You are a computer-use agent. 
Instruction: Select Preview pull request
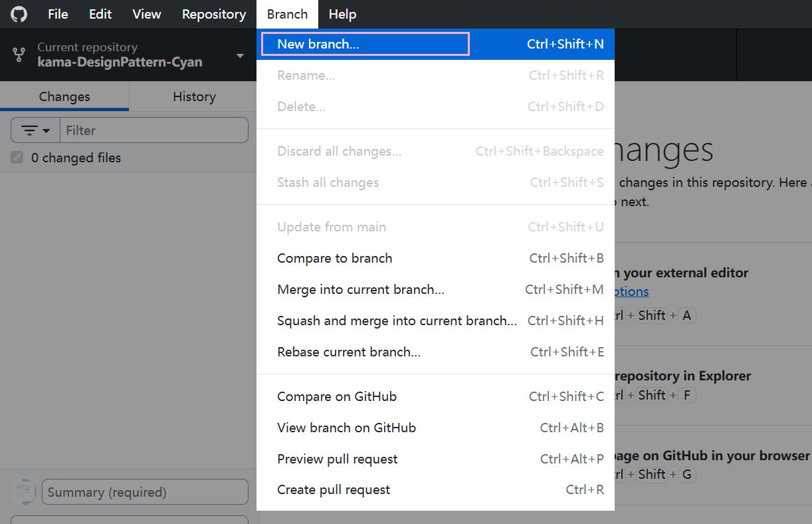(435, 459)
